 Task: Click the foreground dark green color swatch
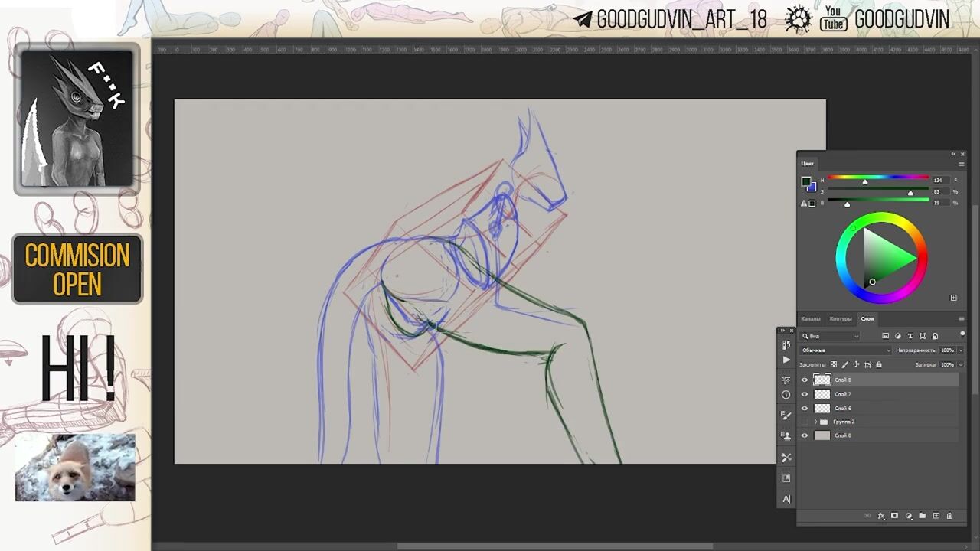click(x=805, y=181)
